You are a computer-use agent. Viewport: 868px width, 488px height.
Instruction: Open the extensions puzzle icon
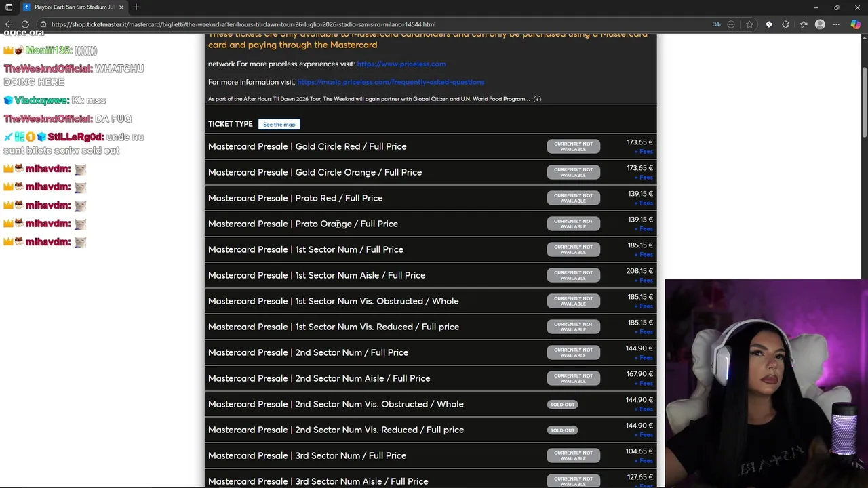(x=785, y=24)
